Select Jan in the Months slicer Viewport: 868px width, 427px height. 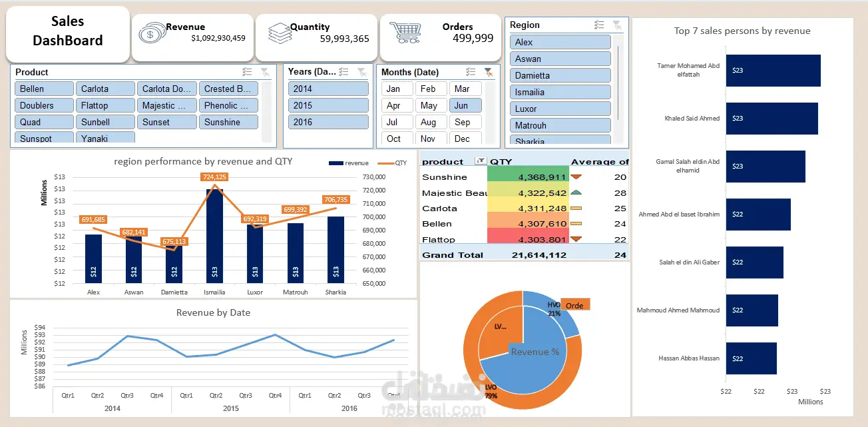coord(397,89)
